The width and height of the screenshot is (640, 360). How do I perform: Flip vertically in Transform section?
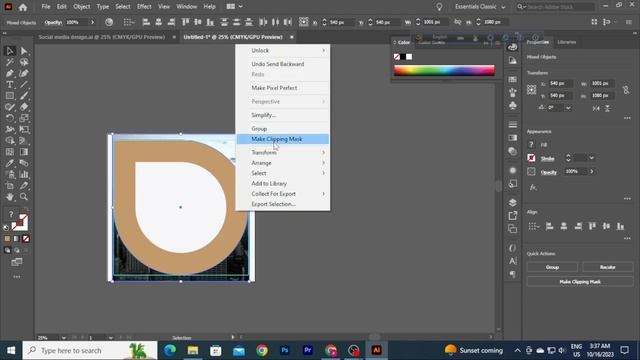click(x=607, y=108)
